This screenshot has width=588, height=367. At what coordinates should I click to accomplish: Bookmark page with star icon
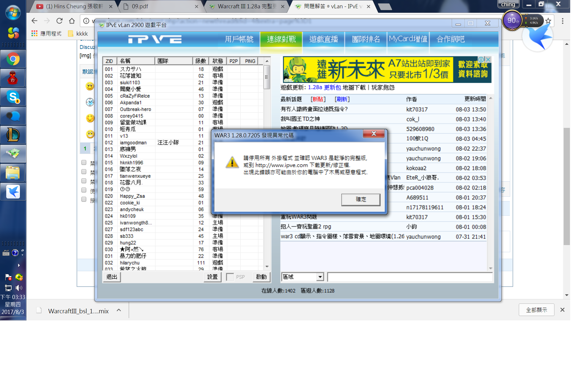tap(548, 21)
